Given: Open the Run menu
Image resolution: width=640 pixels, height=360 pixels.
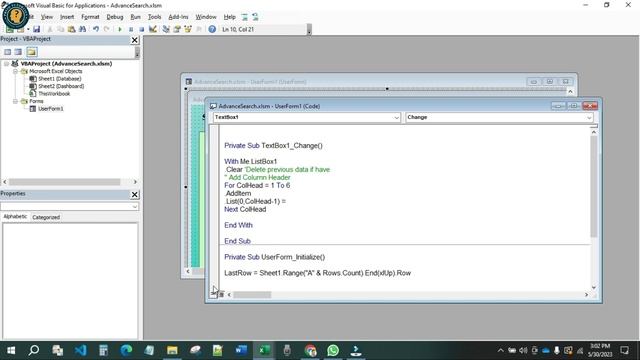Looking at the screenshot, I should [136, 17].
